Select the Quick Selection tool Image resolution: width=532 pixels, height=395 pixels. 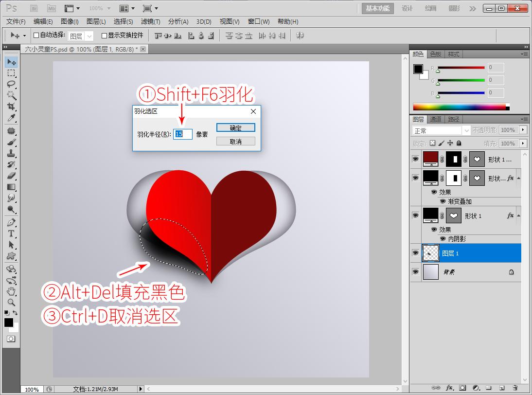pyautogui.click(x=11, y=95)
